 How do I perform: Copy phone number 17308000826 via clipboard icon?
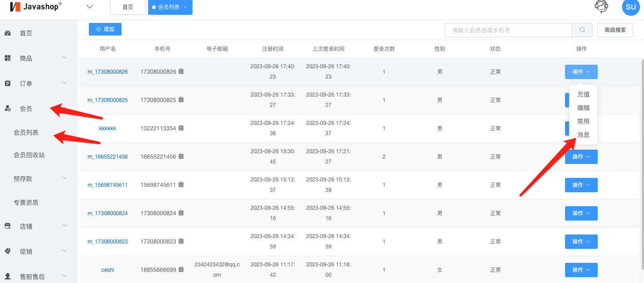click(181, 71)
